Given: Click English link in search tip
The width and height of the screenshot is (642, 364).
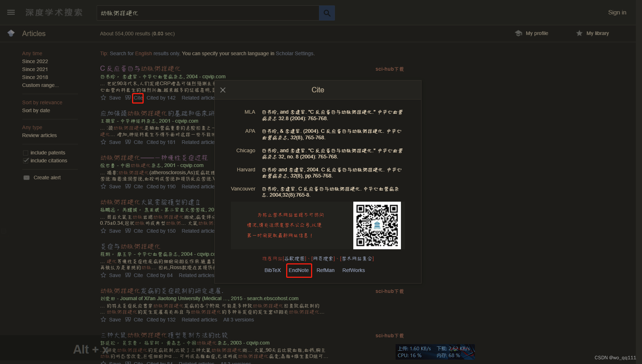Looking at the screenshot, I should (x=144, y=53).
